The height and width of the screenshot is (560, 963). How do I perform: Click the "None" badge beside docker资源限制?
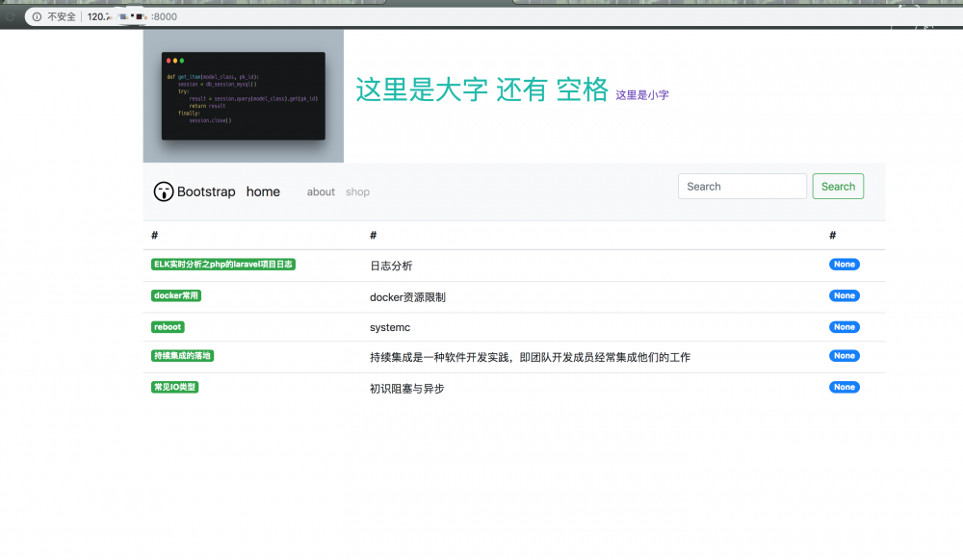click(844, 295)
